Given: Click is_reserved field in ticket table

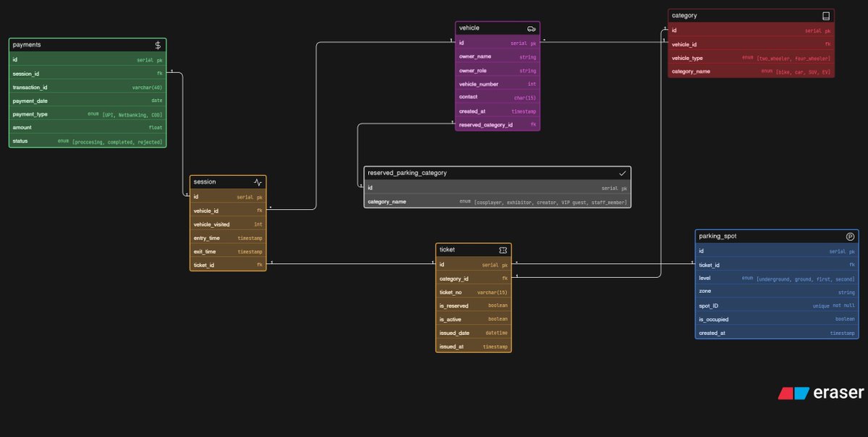Looking at the screenshot, I should (474, 305).
